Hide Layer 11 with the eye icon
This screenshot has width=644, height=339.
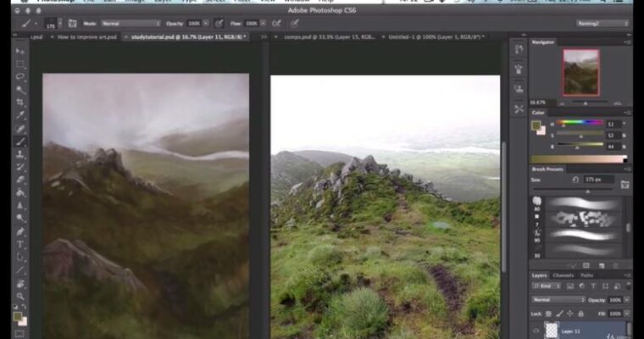pos(536,331)
